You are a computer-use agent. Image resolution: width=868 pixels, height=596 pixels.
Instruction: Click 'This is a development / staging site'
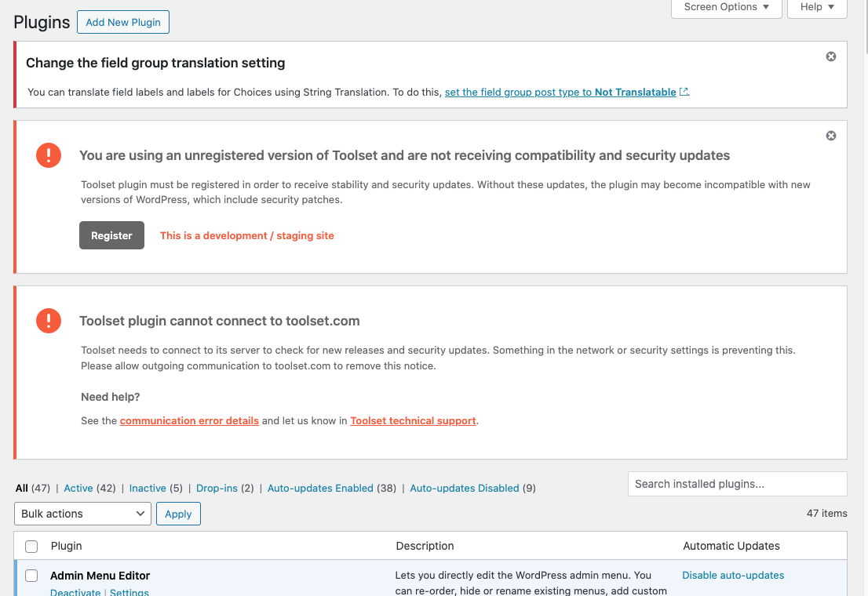(247, 235)
